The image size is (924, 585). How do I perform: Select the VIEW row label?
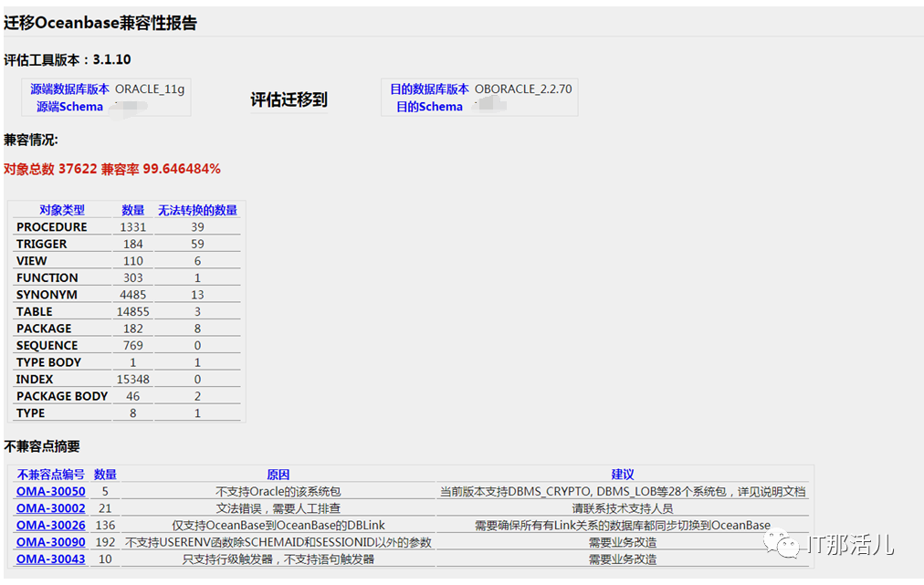tap(32, 261)
